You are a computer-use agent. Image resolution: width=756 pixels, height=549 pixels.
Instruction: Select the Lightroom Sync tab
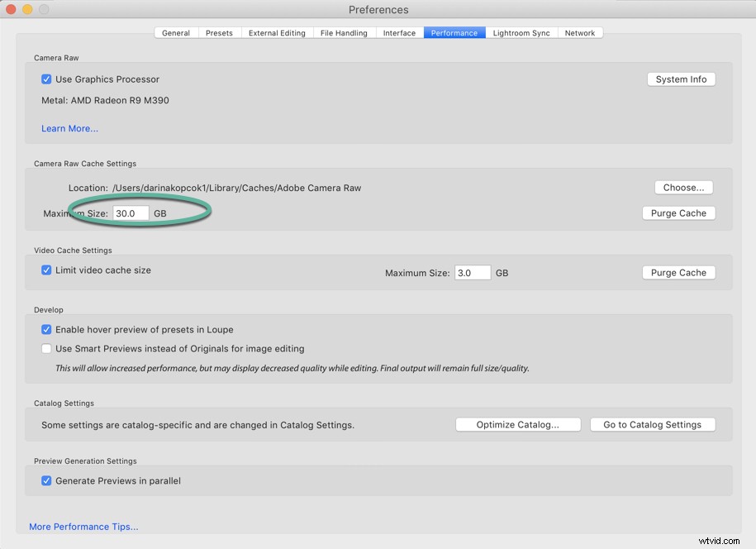pos(521,32)
